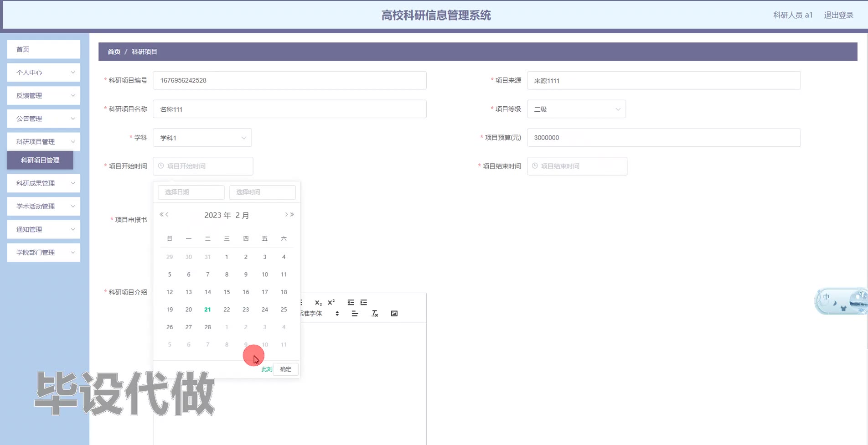Select today's date 21 in calendar
868x445 pixels.
click(207, 310)
